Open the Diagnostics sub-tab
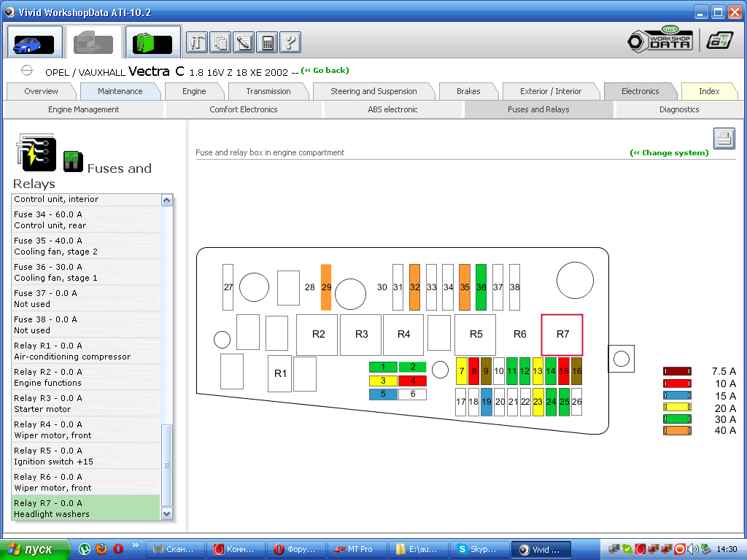The height and width of the screenshot is (560, 747). pos(679,109)
